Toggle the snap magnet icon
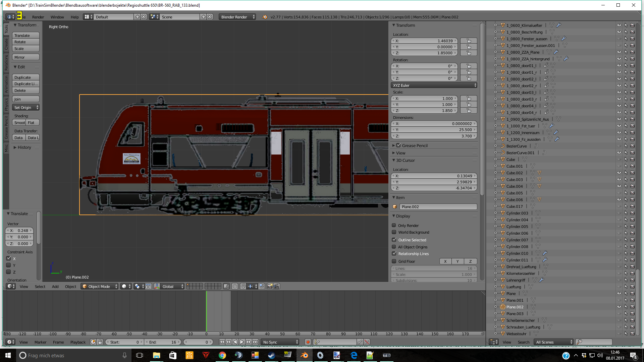644x362 pixels. (243, 287)
